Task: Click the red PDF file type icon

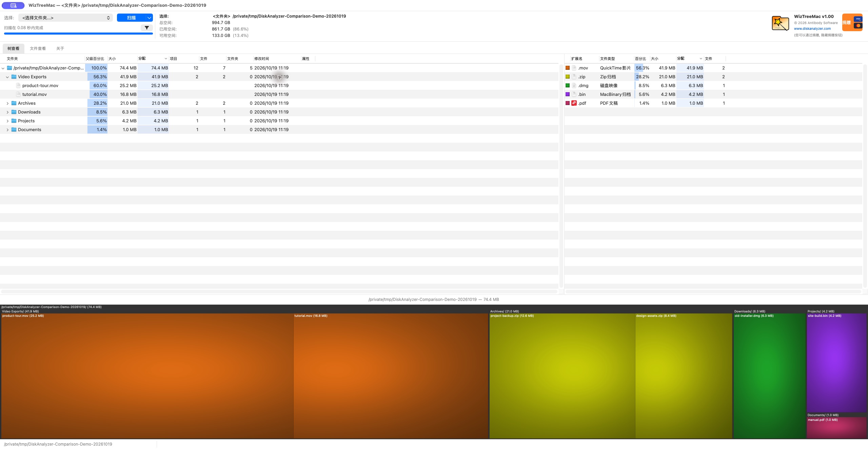Action: pyautogui.click(x=574, y=103)
